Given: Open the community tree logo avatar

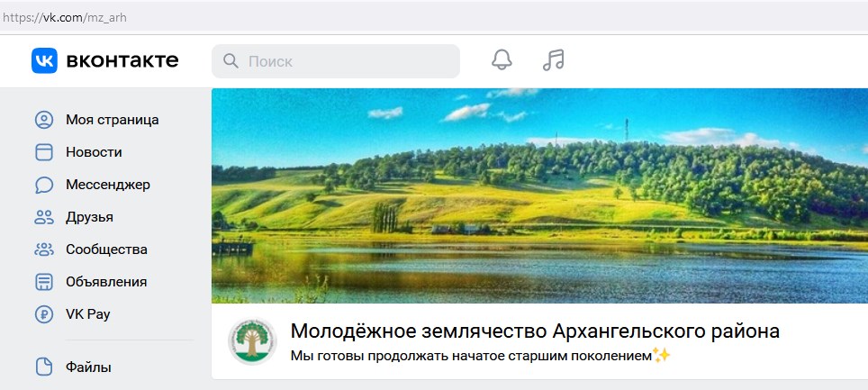Looking at the screenshot, I should point(252,340).
